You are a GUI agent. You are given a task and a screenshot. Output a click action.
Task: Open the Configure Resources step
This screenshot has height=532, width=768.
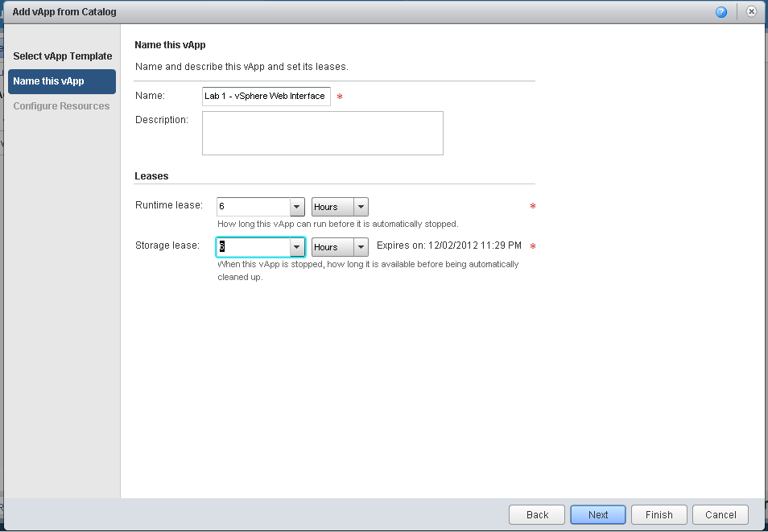tap(61, 106)
